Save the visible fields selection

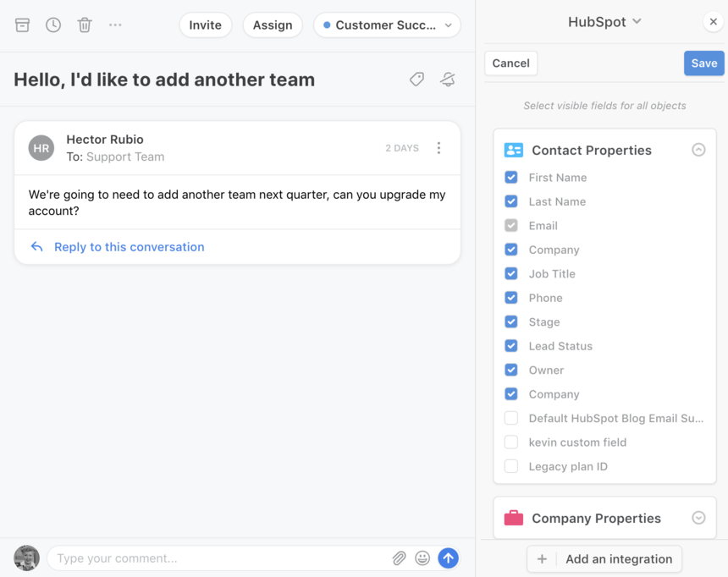coord(703,63)
